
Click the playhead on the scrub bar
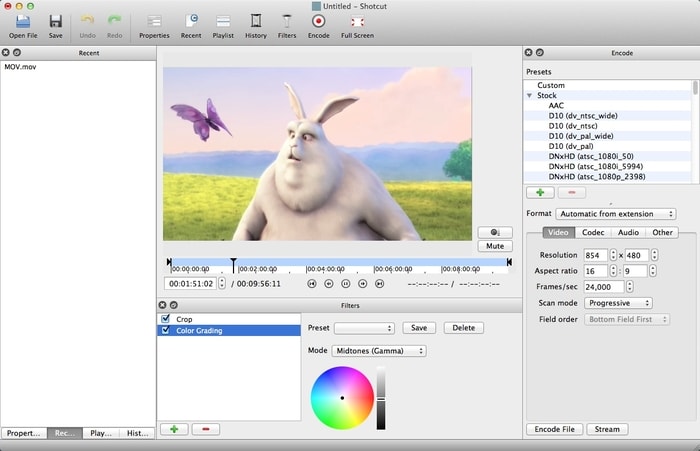(x=233, y=265)
